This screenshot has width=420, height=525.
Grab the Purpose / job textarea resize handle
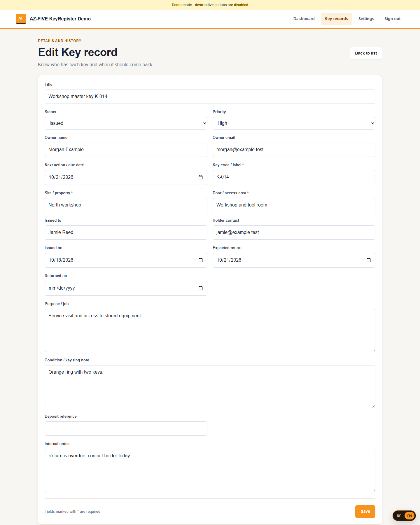373,350
